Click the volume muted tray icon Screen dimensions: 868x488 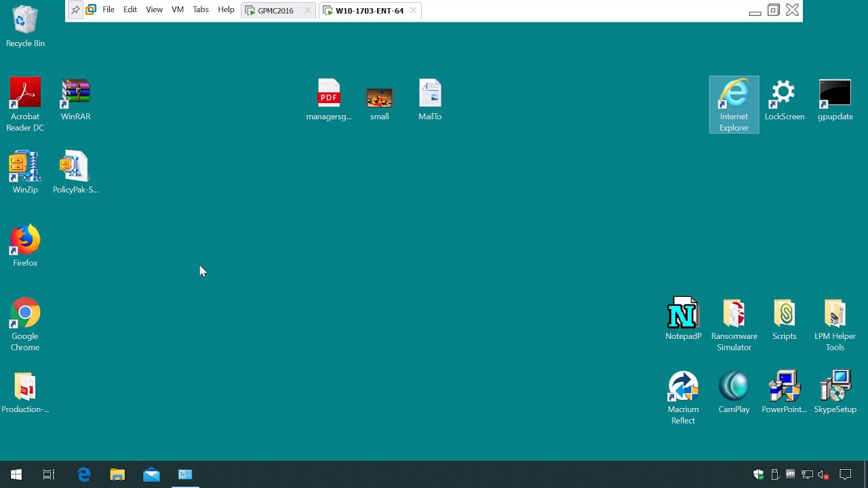point(823,474)
